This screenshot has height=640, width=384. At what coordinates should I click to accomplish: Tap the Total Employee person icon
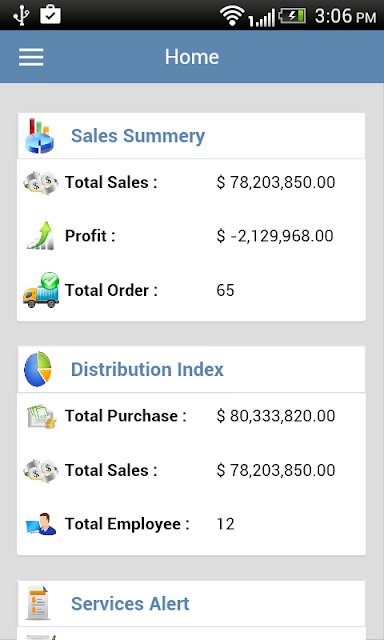point(41,524)
